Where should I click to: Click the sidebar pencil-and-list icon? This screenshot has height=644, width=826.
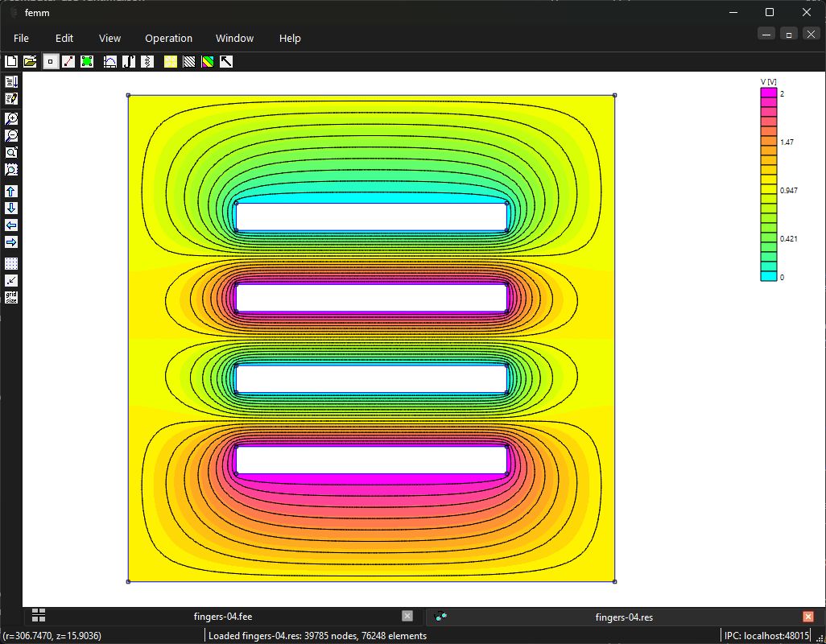pyautogui.click(x=11, y=98)
